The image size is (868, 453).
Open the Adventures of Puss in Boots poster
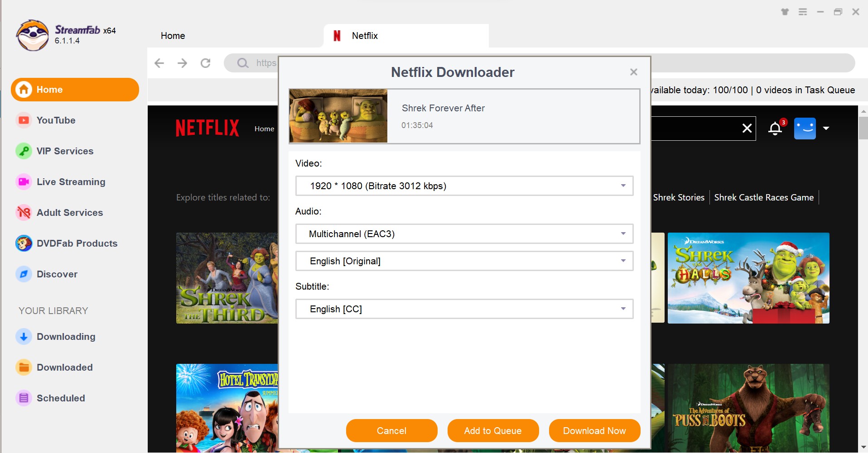pyautogui.click(x=748, y=408)
